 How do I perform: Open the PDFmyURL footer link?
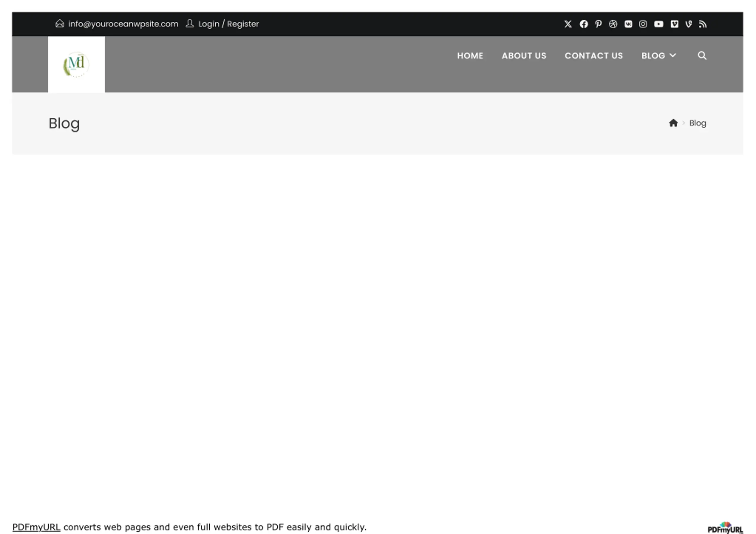coord(36,527)
